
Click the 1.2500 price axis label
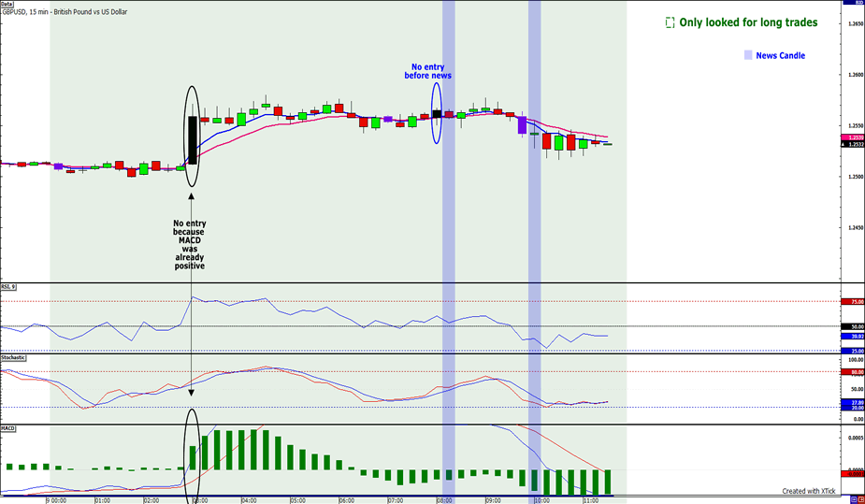pyautogui.click(x=856, y=177)
